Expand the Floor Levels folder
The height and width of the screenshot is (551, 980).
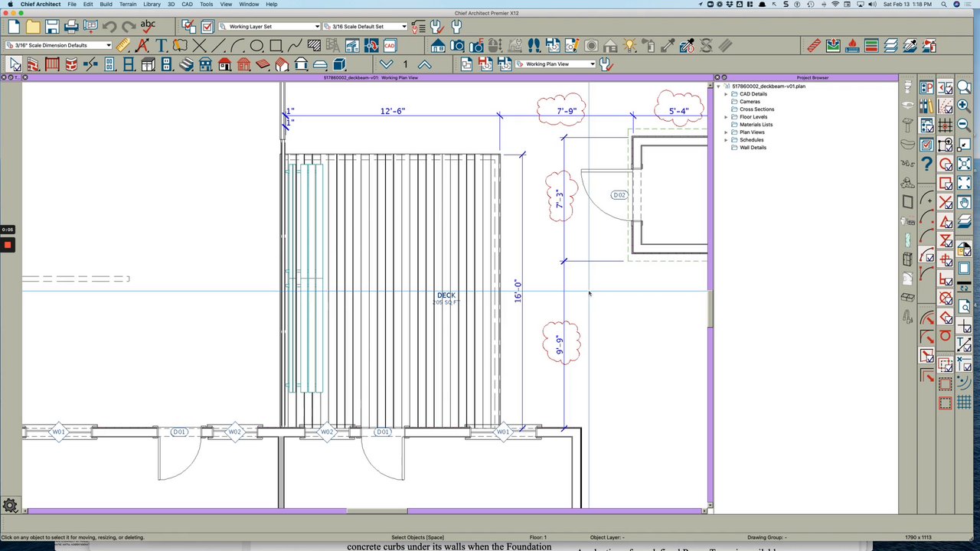tap(726, 117)
